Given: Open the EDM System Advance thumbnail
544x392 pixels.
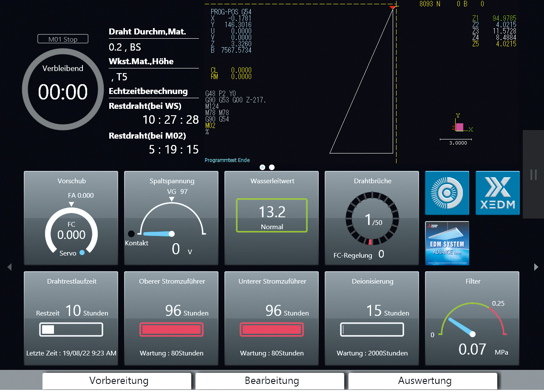Looking at the screenshot, I should [447, 243].
